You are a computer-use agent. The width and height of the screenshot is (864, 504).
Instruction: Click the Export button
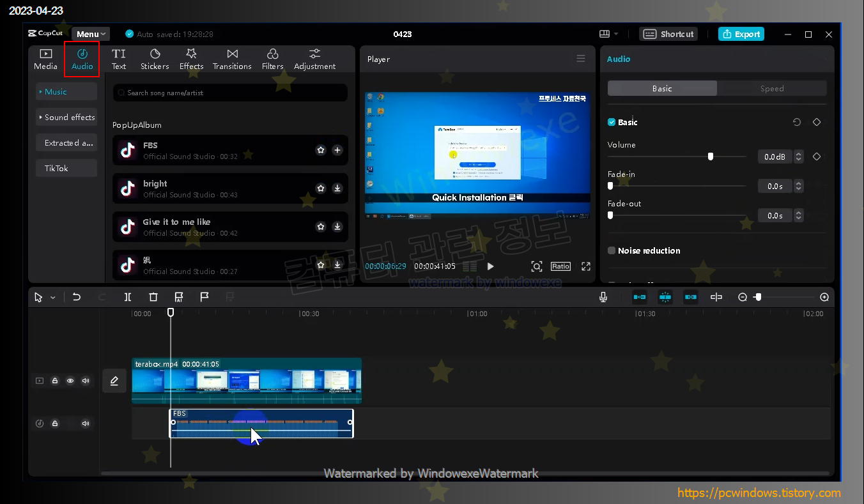pos(741,34)
